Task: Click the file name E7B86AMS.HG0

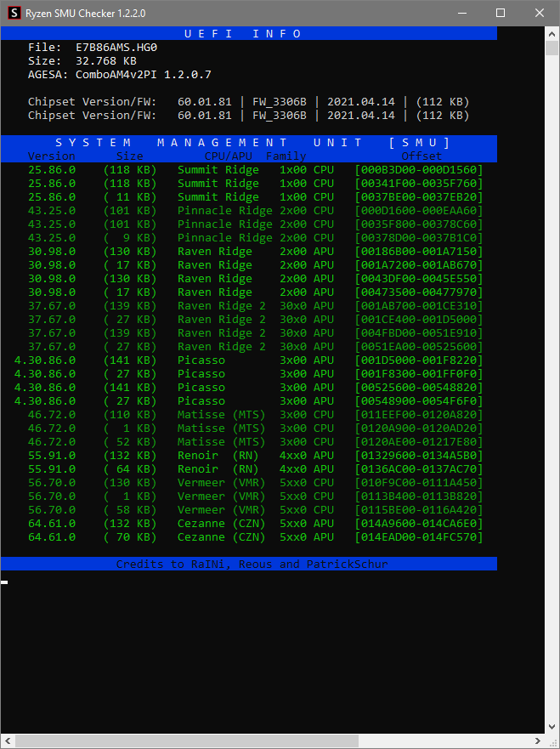Action: 116,48
